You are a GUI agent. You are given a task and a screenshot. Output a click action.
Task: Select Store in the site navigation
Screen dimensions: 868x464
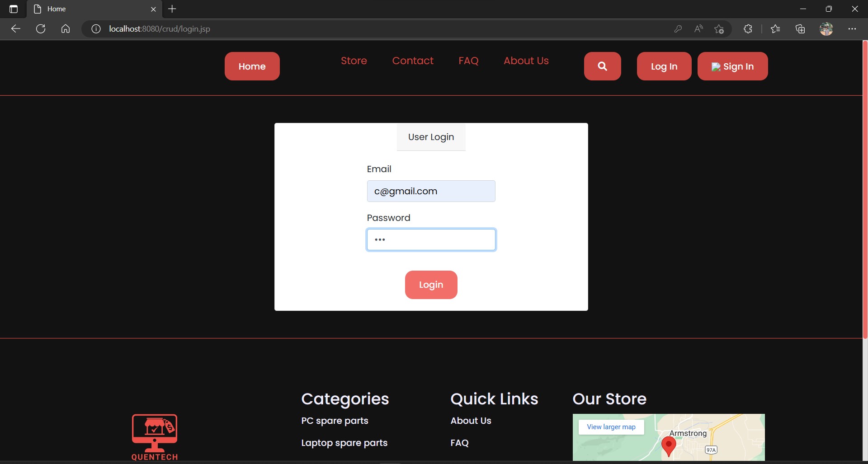[353, 61]
